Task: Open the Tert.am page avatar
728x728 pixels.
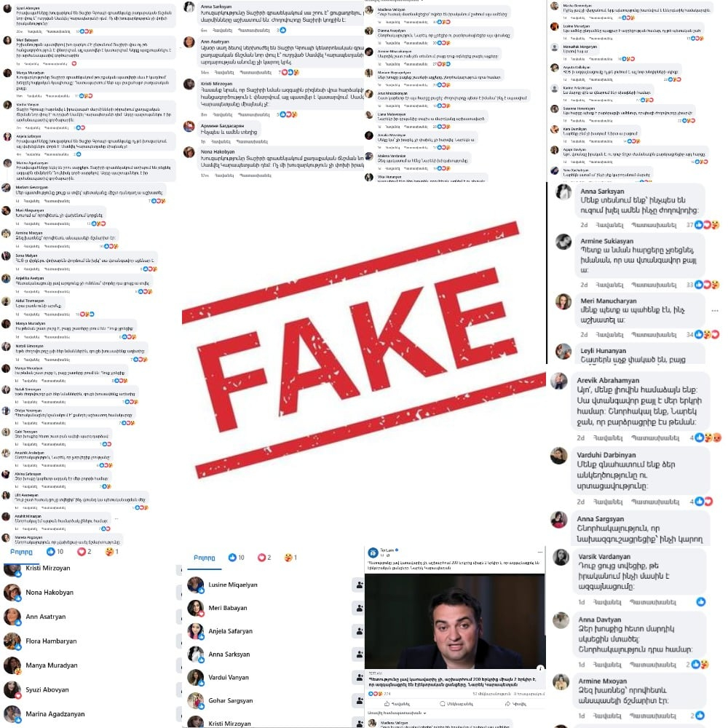Action: coord(373,553)
